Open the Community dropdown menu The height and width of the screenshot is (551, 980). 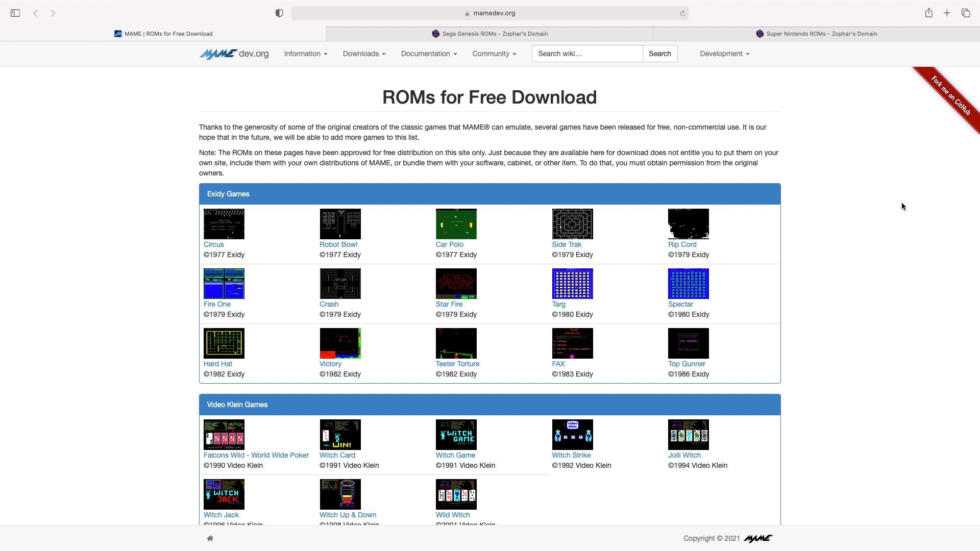(x=494, y=54)
